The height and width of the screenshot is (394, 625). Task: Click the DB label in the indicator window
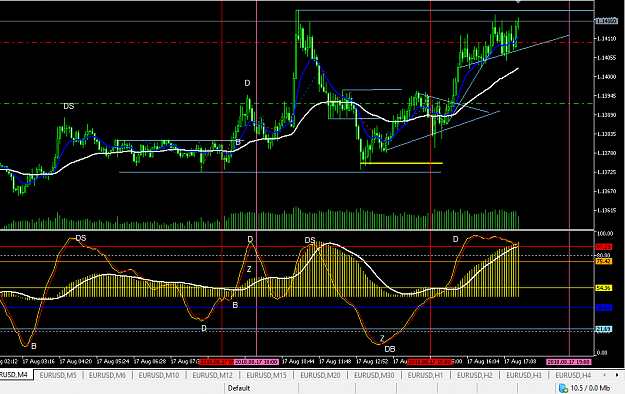[x=389, y=349]
